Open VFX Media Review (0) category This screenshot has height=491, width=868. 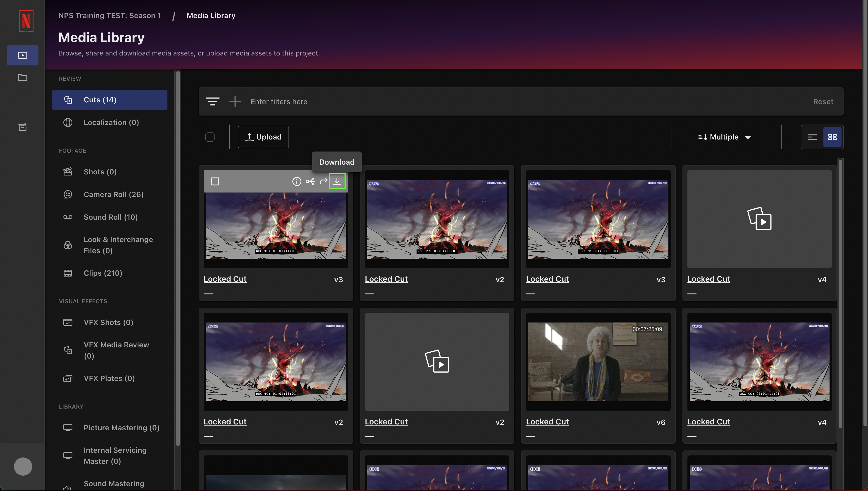point(110,350)
